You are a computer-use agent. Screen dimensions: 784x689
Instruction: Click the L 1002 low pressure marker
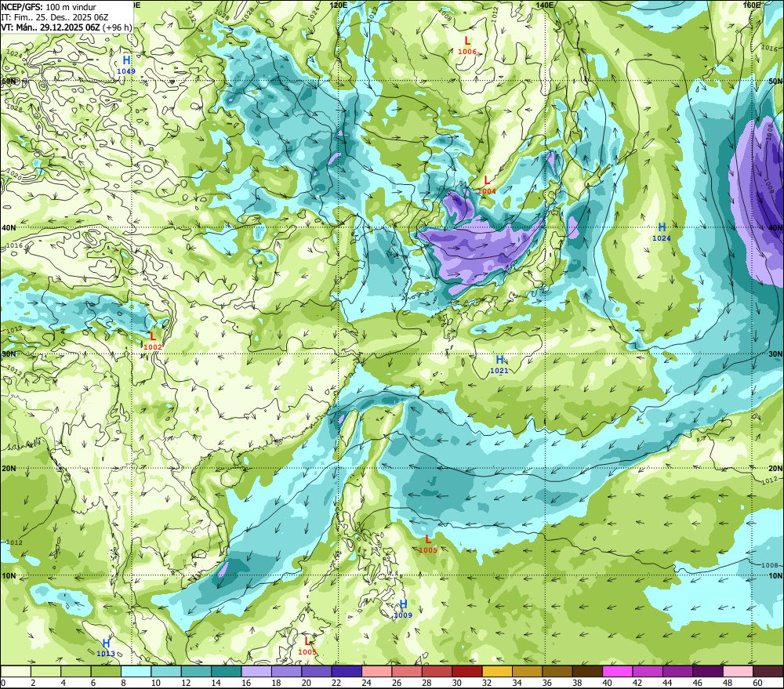coord(153,341)
